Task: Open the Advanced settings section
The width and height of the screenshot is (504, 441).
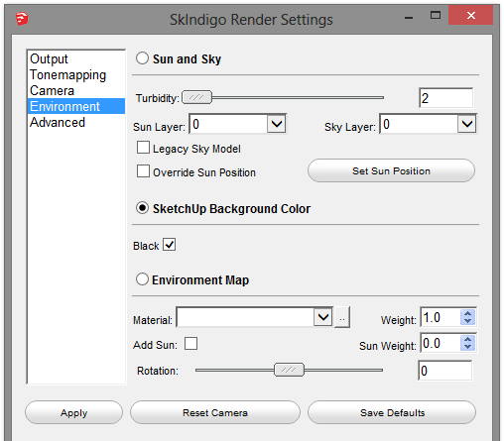Action: pos(58,123)
